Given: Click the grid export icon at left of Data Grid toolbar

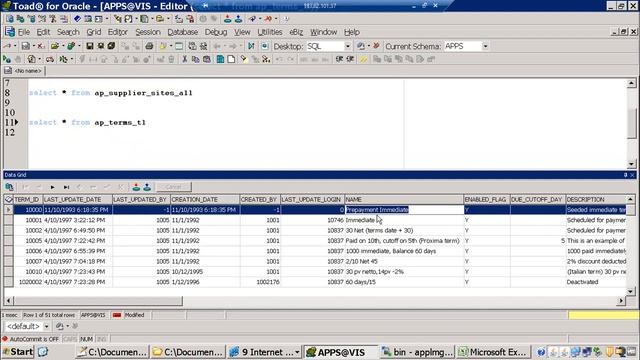Looking at the screenshot, I should tap(9, 187).
